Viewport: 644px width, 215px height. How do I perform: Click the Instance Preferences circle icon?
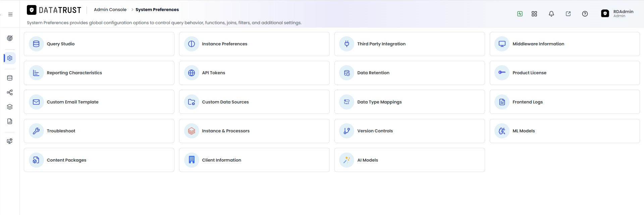coord(192,44)
